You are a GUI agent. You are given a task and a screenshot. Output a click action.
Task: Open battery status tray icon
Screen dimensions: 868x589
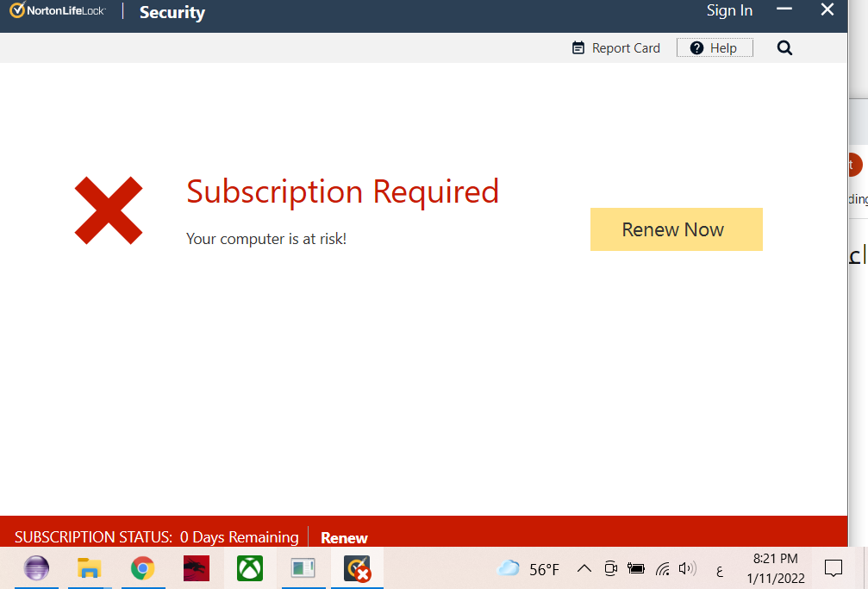point(636,568)
